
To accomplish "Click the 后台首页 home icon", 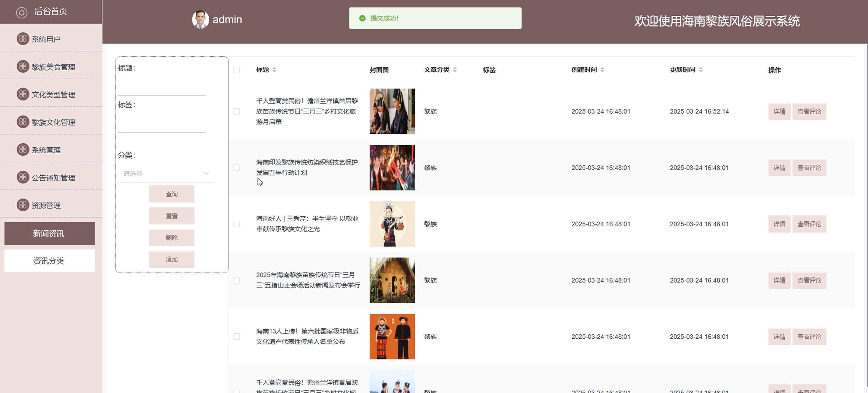I will (x=22, y=13).
